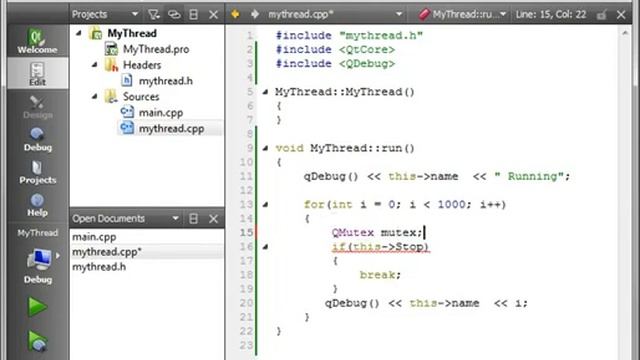Collapse the MyThread project node
This screenshot has height=360, width=640.
[79, 33]
